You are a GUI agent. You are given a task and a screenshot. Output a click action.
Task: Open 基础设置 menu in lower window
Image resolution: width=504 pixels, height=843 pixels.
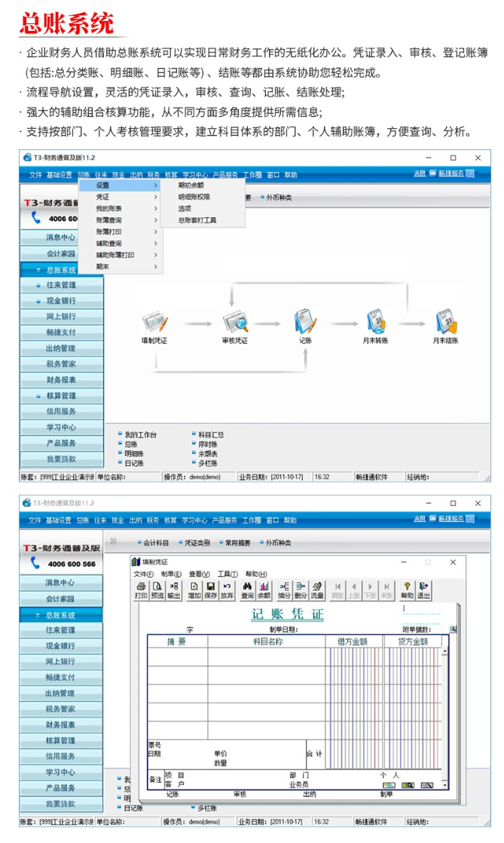point(59,520)
